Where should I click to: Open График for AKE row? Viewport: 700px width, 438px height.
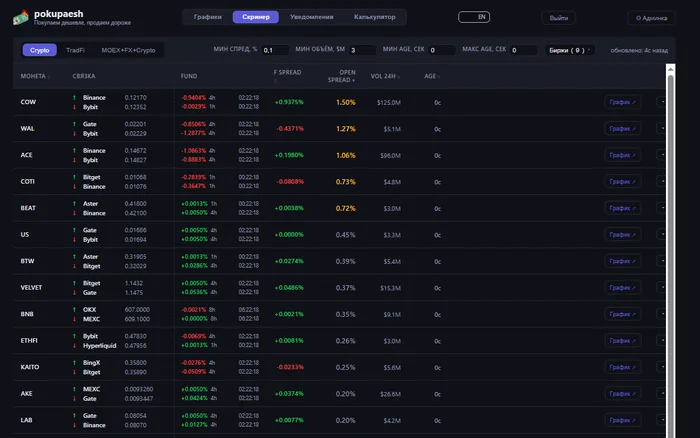622,393
